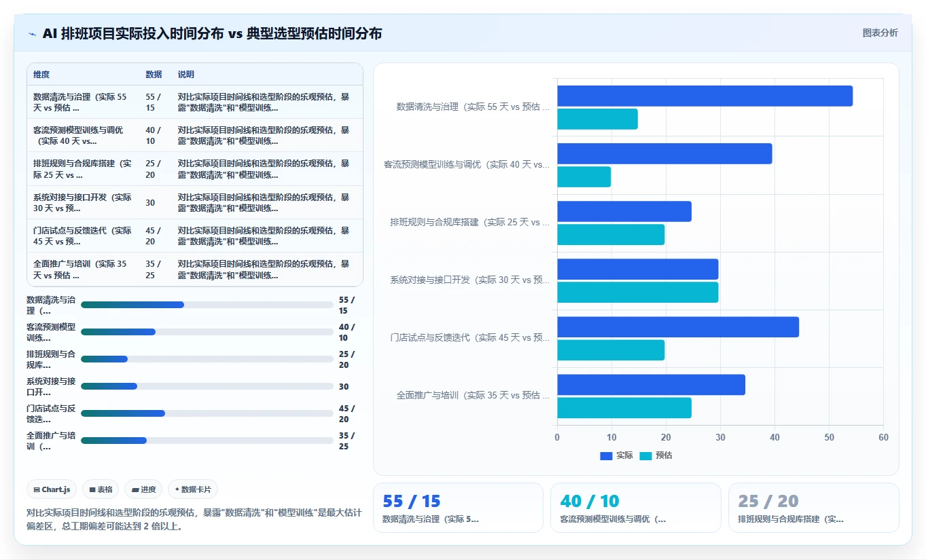Click the blue 实际 bar for 系统对接与接口开发
The width and height of the screenshot is (926, 560).
pyautogui.click(x=637, y=269)
